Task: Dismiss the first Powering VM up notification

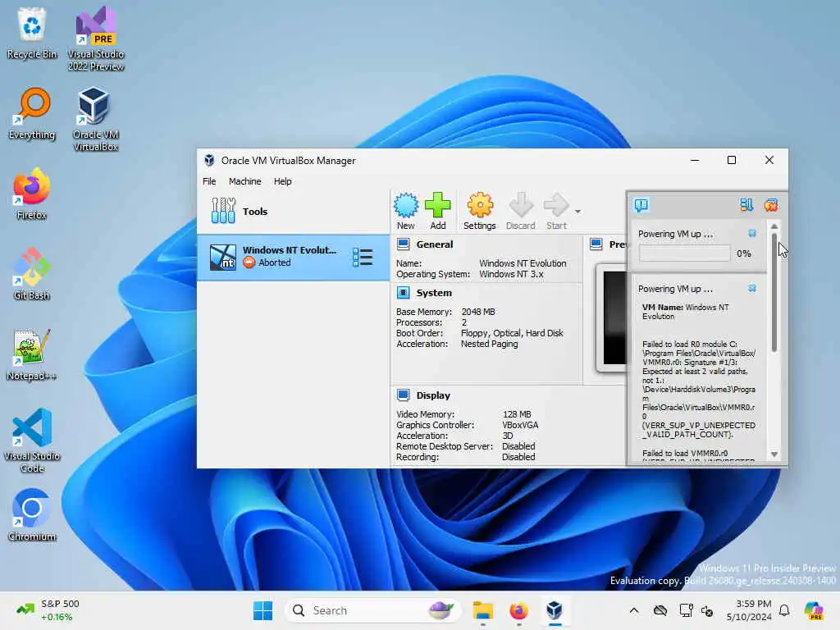Action: pos(752,234)
